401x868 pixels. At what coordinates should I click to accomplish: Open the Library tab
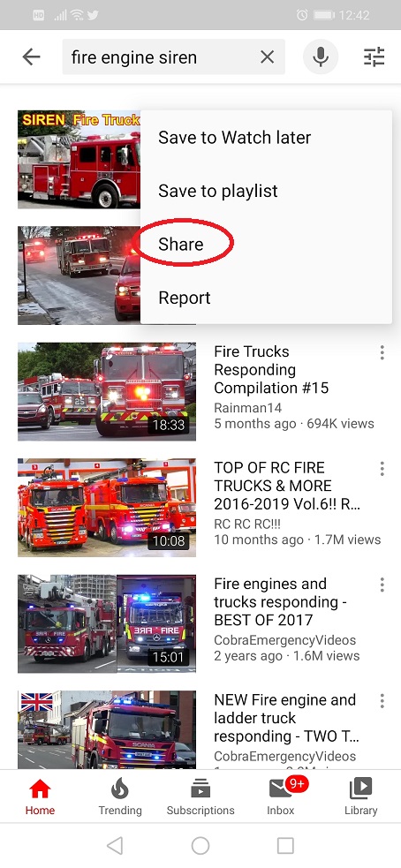360,796
